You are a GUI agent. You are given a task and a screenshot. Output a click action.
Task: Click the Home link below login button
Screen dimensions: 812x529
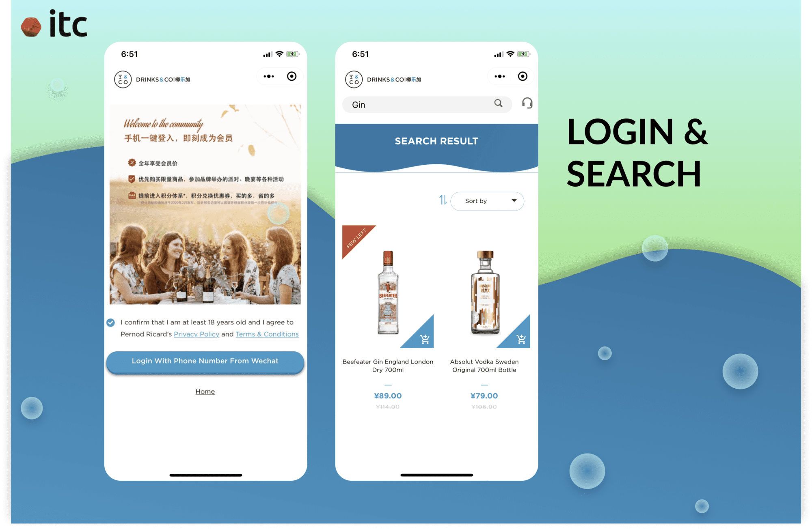coord(205,391)
